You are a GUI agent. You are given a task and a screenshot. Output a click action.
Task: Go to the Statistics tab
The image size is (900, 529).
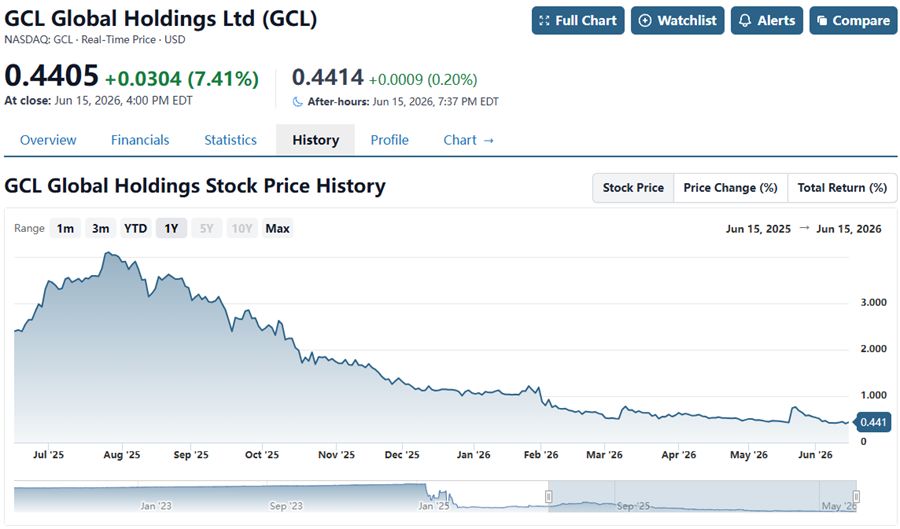point(230,140)
